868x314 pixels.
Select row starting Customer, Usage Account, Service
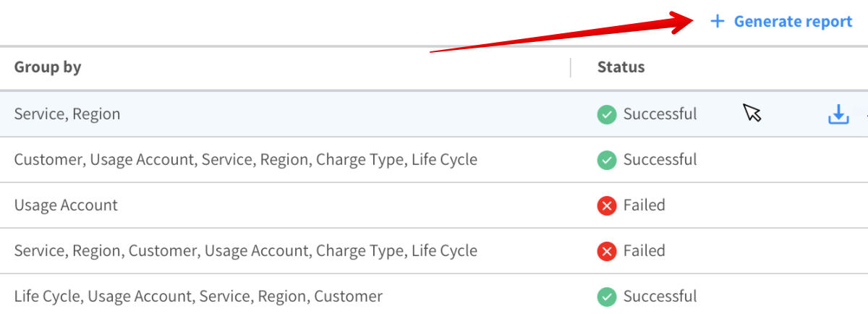(x=245, y=160)
